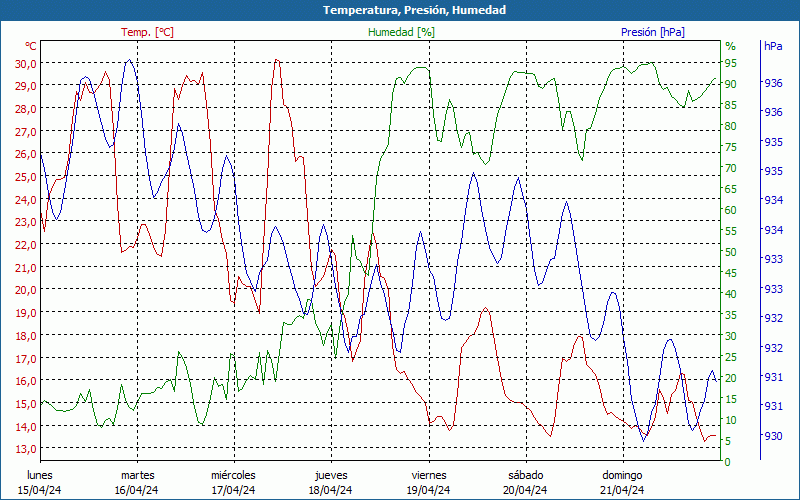The image size is (800, 500).
Task: Click the '21,0' temperature axis tick
Action: [x=26, y=267]
